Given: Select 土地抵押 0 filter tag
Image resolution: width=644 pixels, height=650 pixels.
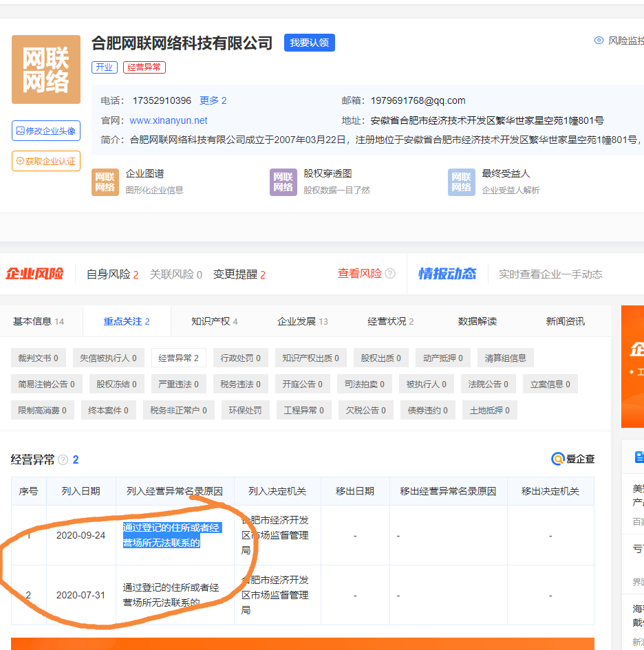Looking at the screenshot, I should (490, 411).
